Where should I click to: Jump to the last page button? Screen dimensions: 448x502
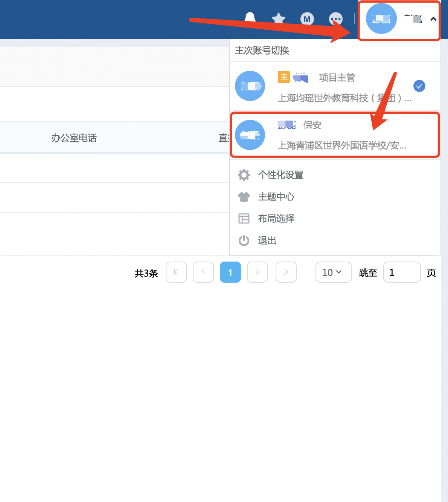pos(286,272)
